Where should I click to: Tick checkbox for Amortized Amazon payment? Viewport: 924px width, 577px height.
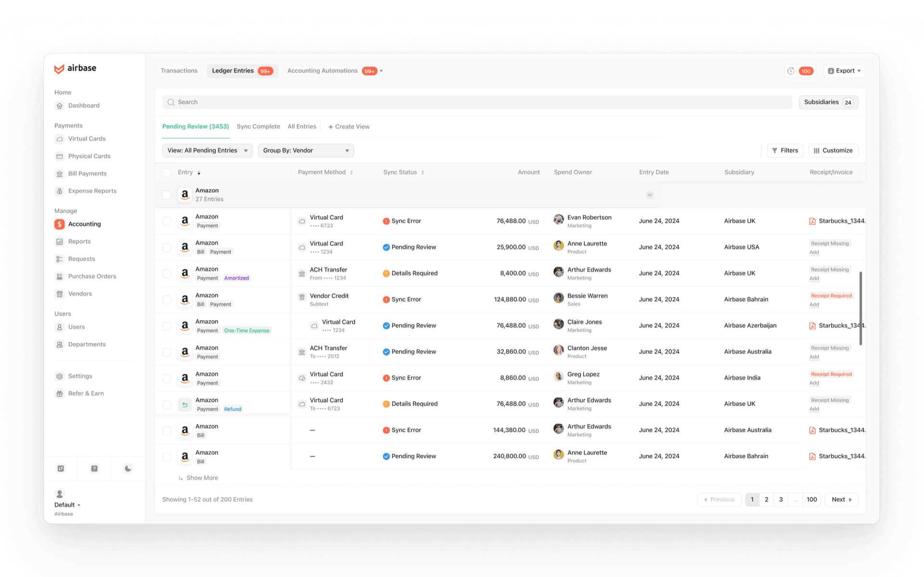167,274
